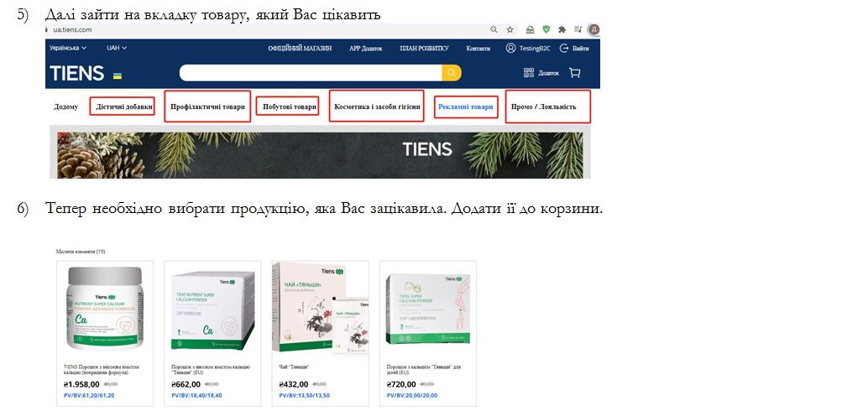
Task: Open the Косметика і засоби гігієни tab
Action: pyautogui.click(x=377, y=107)
